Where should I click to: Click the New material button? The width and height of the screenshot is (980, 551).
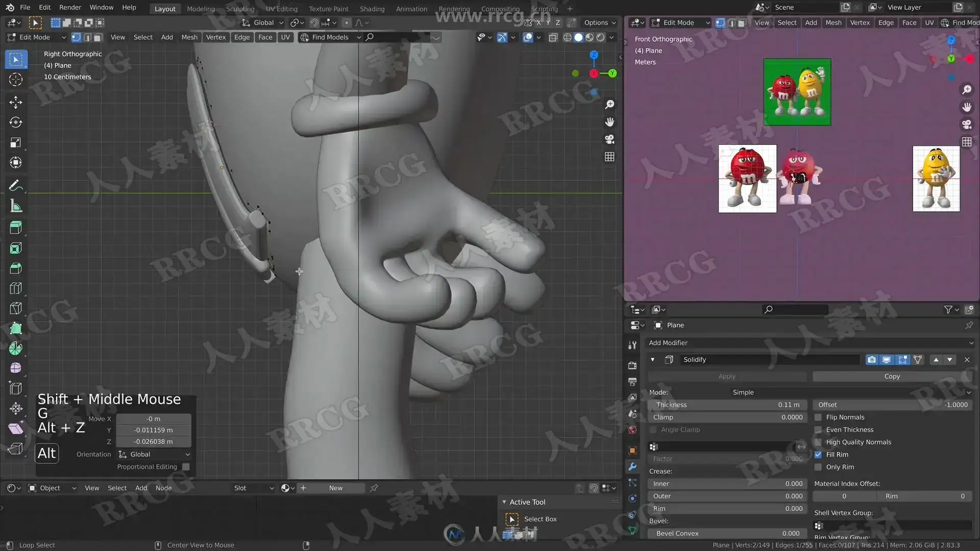pyautogui.click(x=335, y=488)
